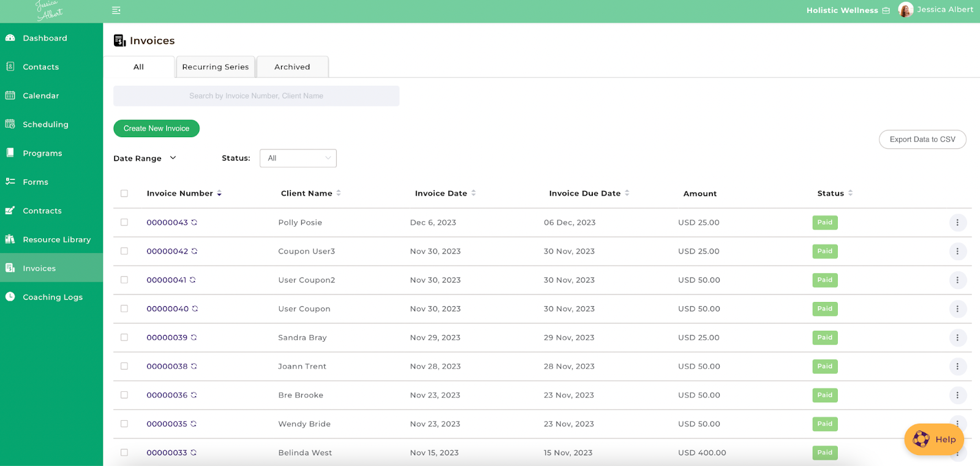Expand the Date Range filter
980x466 pixels.
[145, 158]
